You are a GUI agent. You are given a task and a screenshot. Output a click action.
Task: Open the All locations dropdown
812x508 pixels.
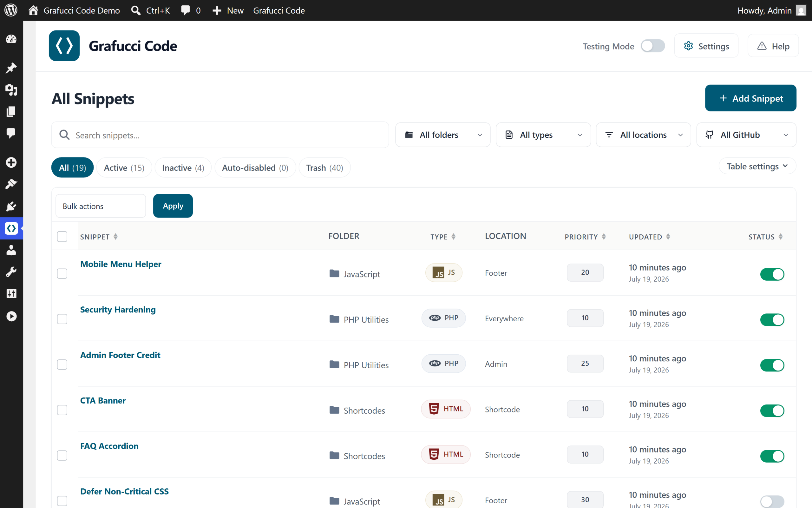pos(643,135)
